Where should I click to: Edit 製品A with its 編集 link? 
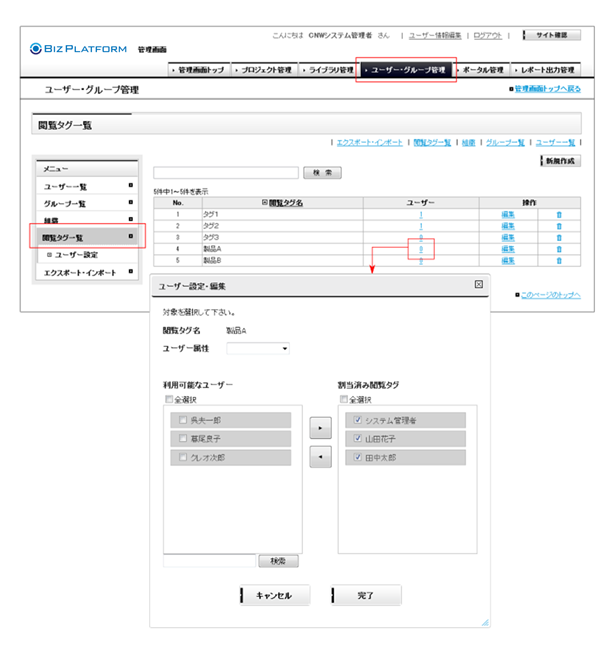[x=508, y=249]
